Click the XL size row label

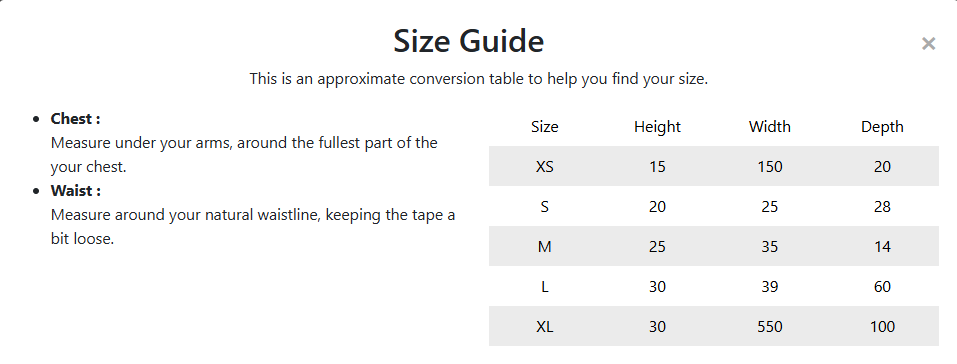pyautogui.click(x=544, y=327)
